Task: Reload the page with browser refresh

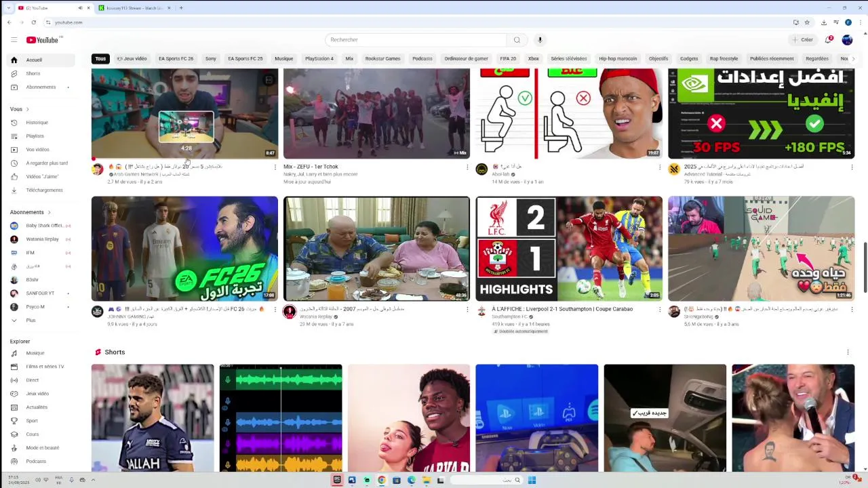Action: click(33, 22)
